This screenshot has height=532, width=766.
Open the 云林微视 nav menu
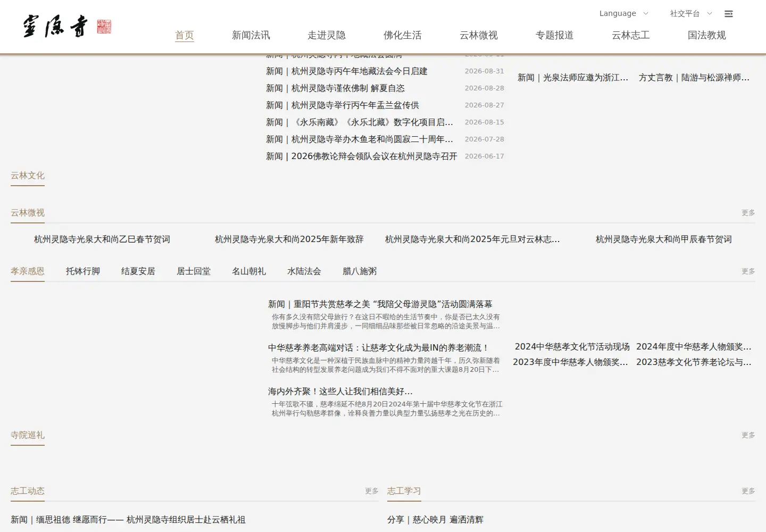tap(479, 35)
